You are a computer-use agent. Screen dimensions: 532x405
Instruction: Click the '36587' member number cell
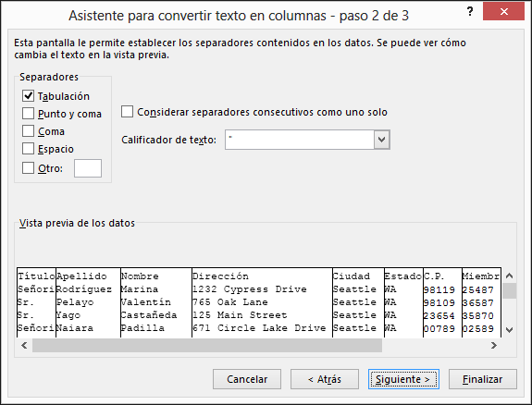478,303
